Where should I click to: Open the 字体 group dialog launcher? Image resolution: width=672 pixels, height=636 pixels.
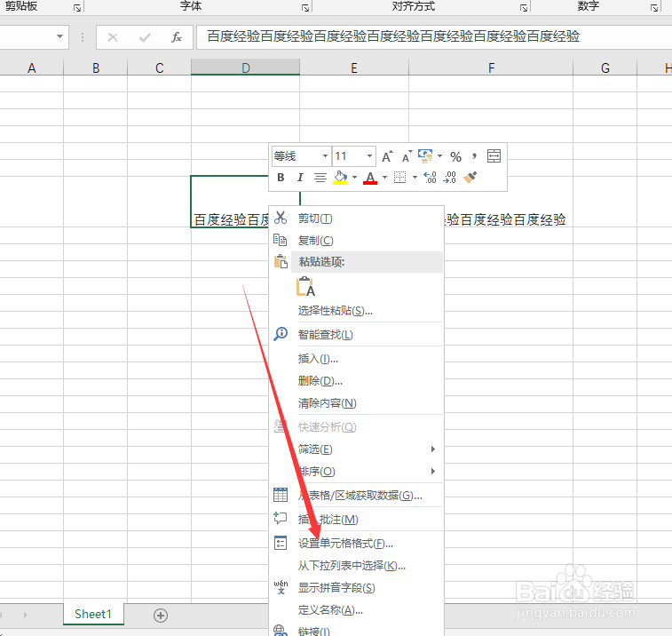coord(305,8)
